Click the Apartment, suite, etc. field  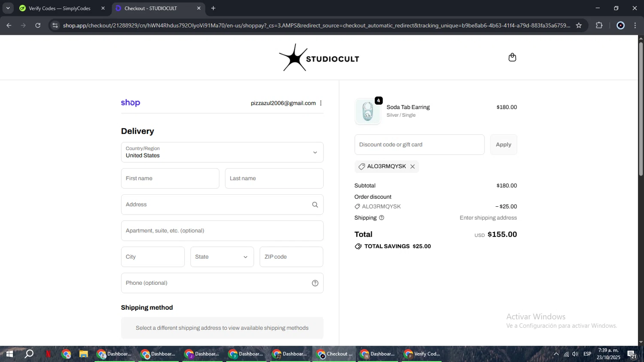click(x=222, y=231)
